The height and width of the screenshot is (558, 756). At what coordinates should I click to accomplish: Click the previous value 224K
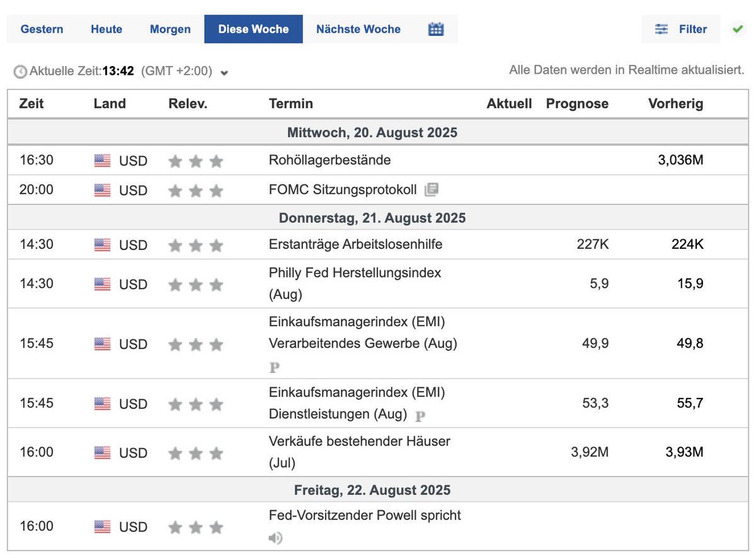(687, 244)
